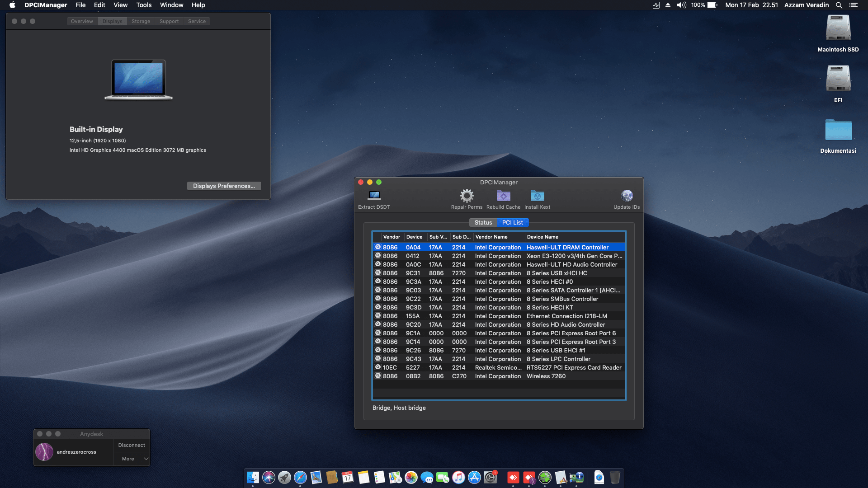Viewport: 868px width, 488px height.
Task: Open Service tab in About window
Action: (197, 21)
